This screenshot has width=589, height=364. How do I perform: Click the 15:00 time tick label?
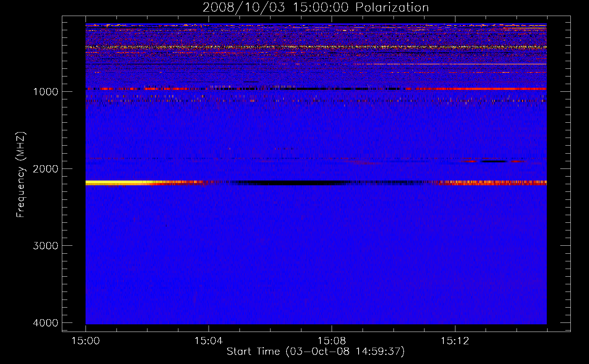86,341
